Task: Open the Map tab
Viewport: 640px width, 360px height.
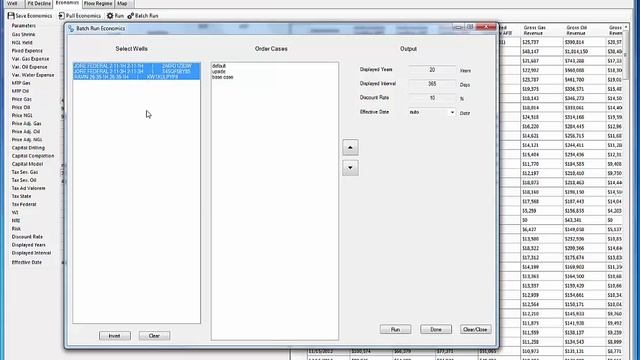Action: click(x=122, y=3)
